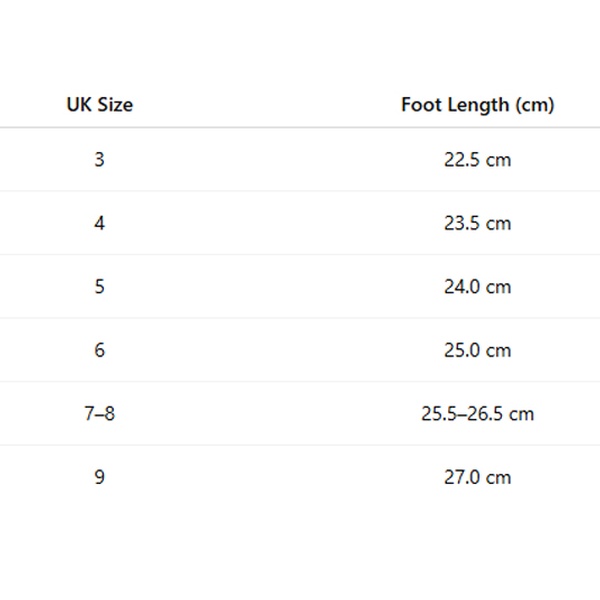Click the 23.5 cm foot length value

click(x=477, y=223)
